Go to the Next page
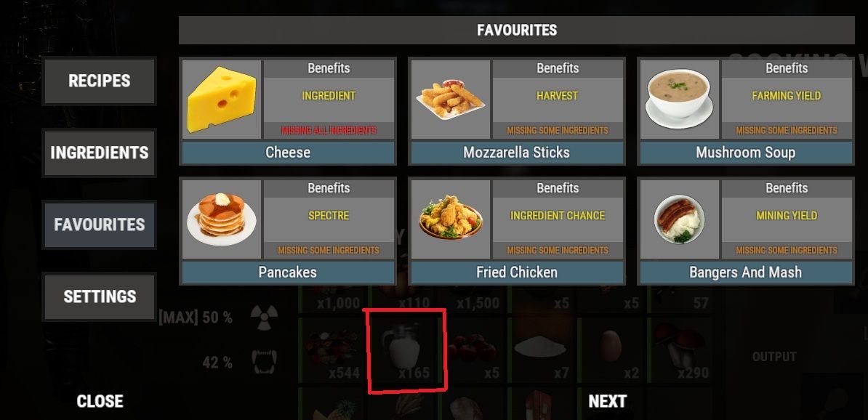 click(x=607, y=401)
